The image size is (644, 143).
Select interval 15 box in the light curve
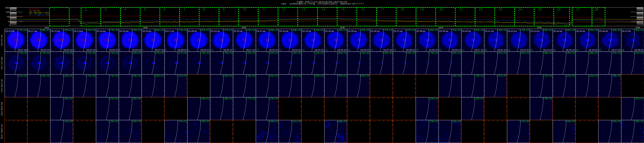[x=347, y=17]
